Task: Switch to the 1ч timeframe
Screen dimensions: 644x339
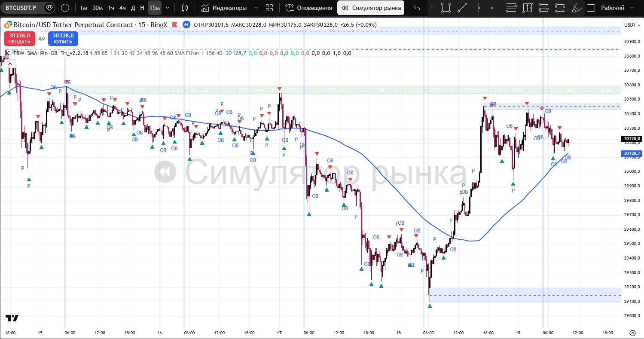Action: [x=111, y=8]
